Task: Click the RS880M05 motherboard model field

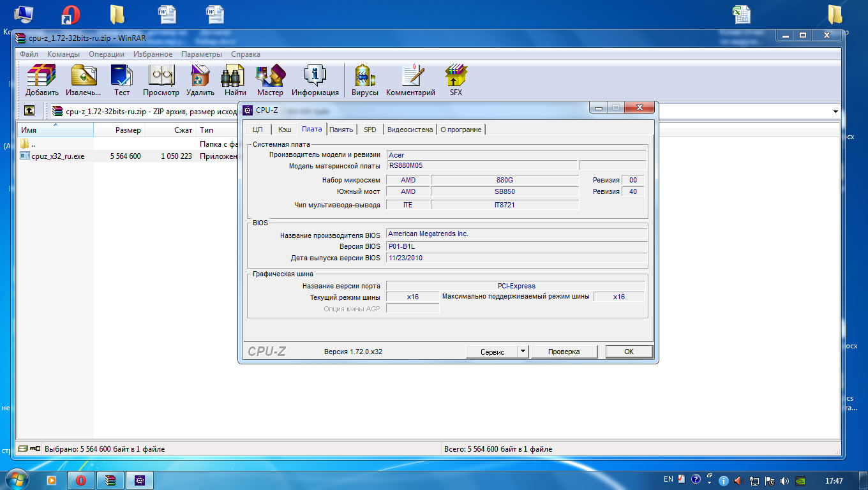Action: pyautogui.click(x=482, y=166)
